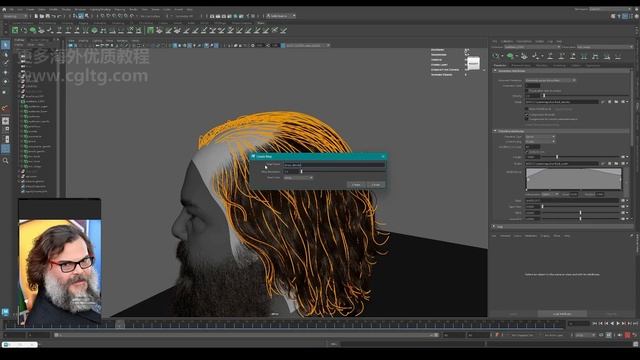This screenshot has height=360, width=640.
Task: Adjust the Density slider in Generator Attributes
Action: point(544,96)
